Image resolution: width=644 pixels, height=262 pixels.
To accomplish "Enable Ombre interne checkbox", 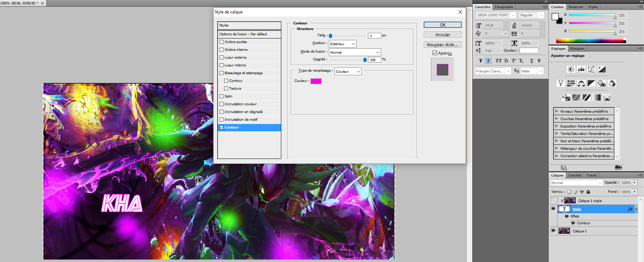I will (x=221, y=49).
